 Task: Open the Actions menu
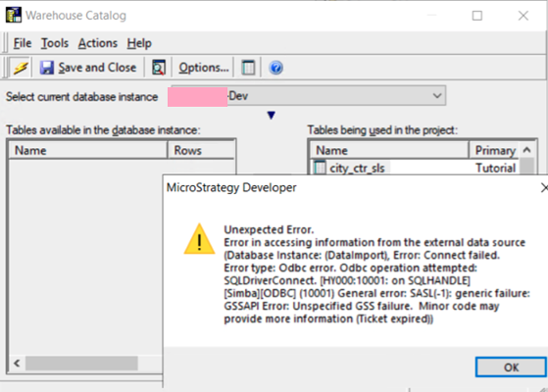tap(98, 43)
